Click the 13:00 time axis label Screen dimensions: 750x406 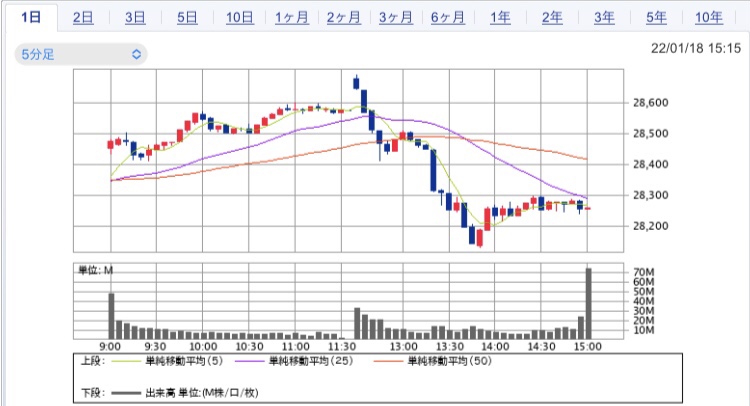click(x=403, y=347)
